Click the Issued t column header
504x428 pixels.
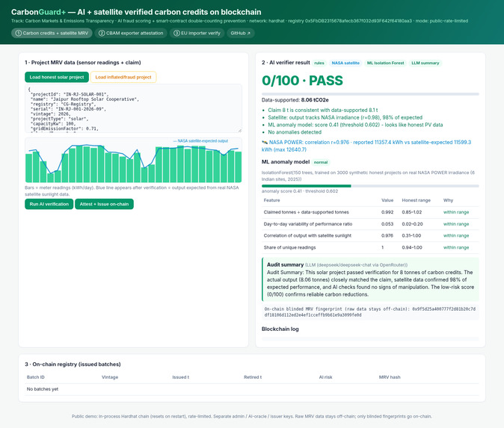coord(181,377)
